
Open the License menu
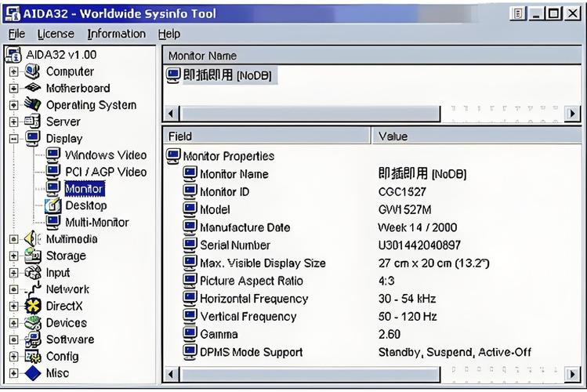coord(56,34)
